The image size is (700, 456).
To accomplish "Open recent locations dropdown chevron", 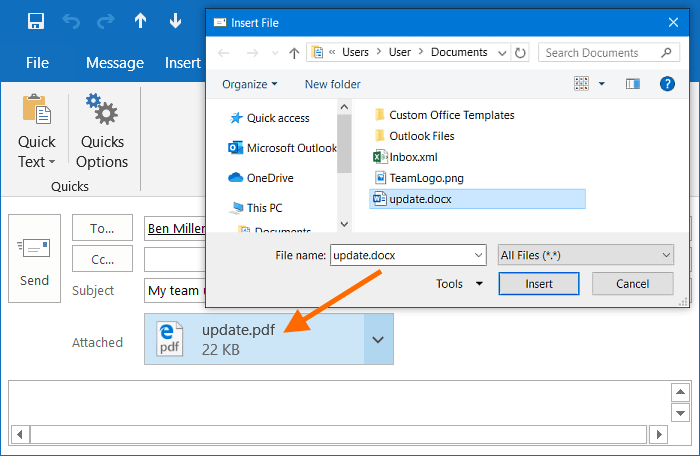I will (275, 53).
